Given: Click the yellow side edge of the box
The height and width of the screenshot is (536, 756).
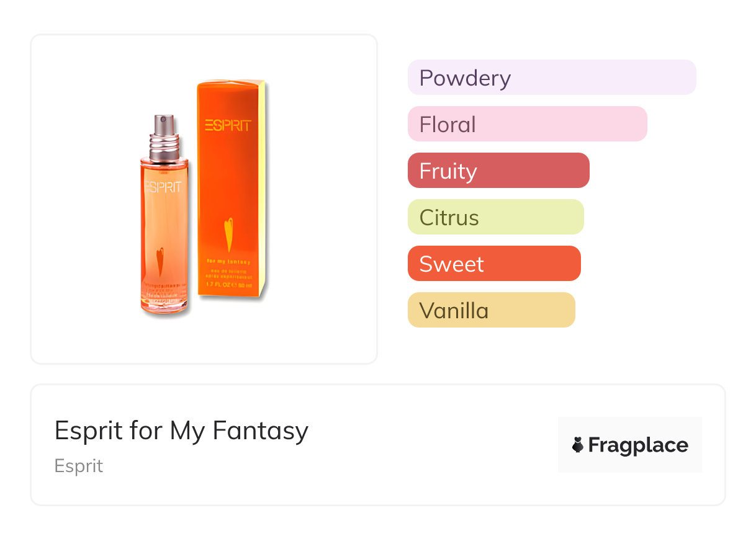Looking at the screenshot, I should pos(267,186).
